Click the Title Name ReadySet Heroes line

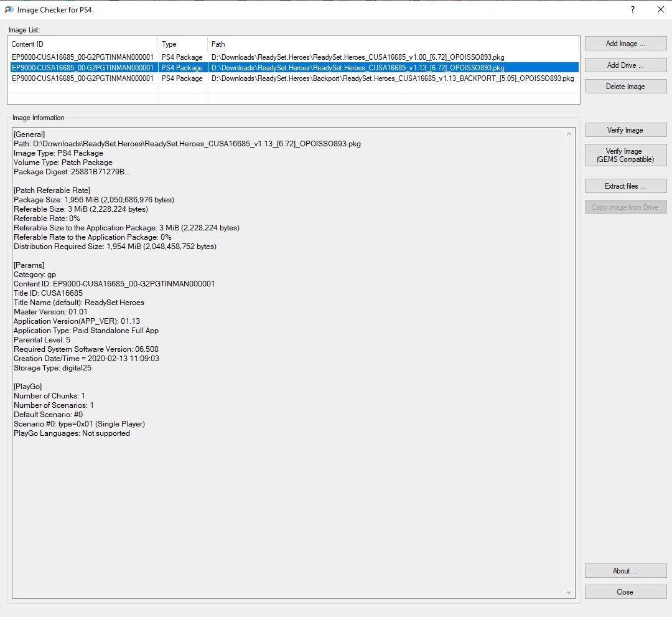point(79,303)
